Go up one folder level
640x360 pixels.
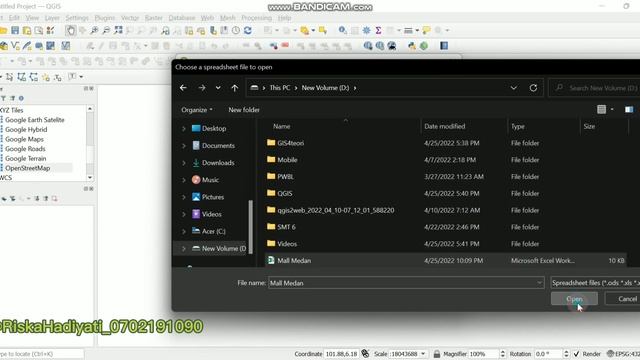click(235, 88)
